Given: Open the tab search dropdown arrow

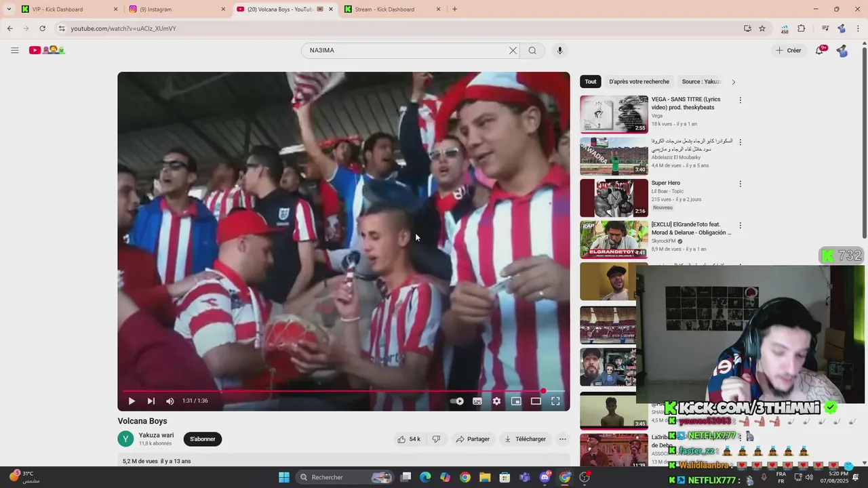Looking at the screenshot, I should [x=8, y=9].
